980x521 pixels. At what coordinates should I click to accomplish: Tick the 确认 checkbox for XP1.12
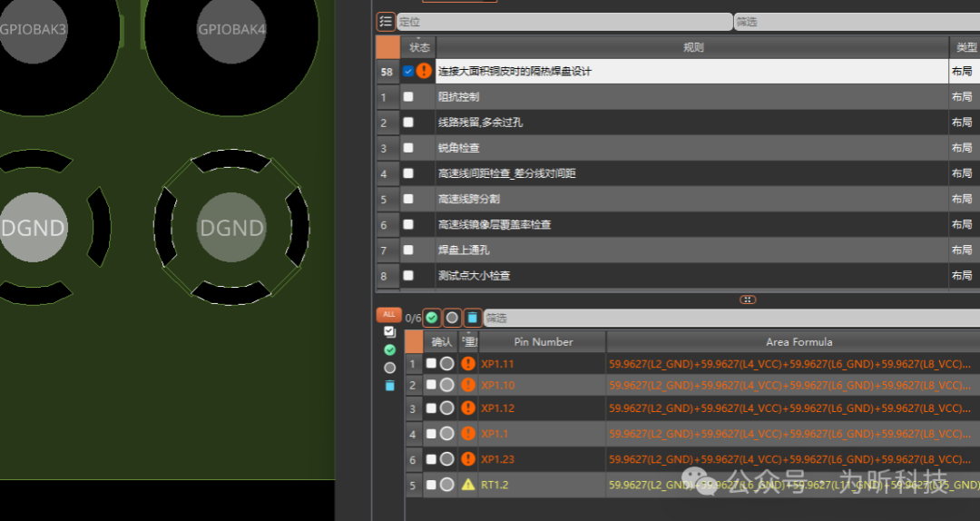pyautogui.click(x=431, y=408)
